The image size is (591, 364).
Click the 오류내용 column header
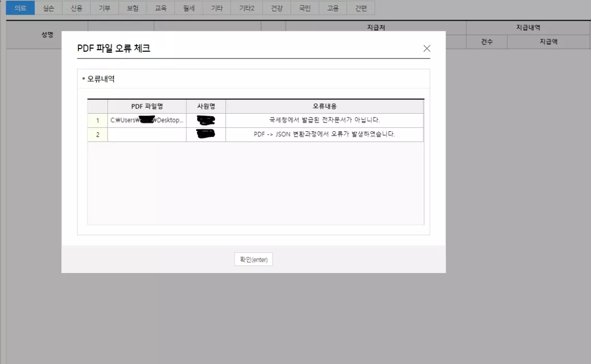point(324,105)
